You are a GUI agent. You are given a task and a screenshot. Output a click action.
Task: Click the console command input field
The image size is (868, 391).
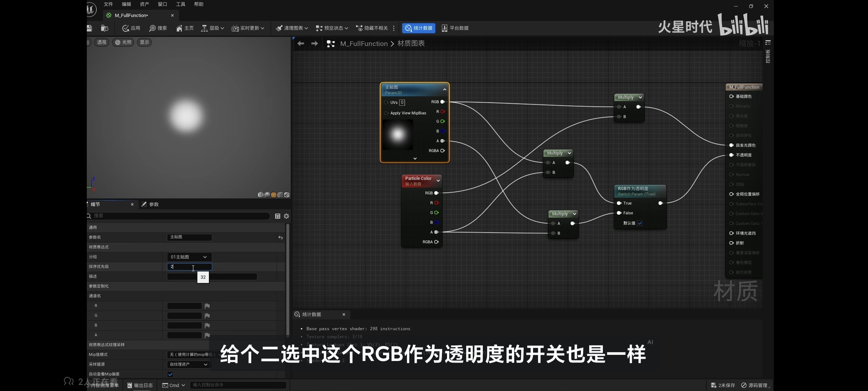pos(238,385)
